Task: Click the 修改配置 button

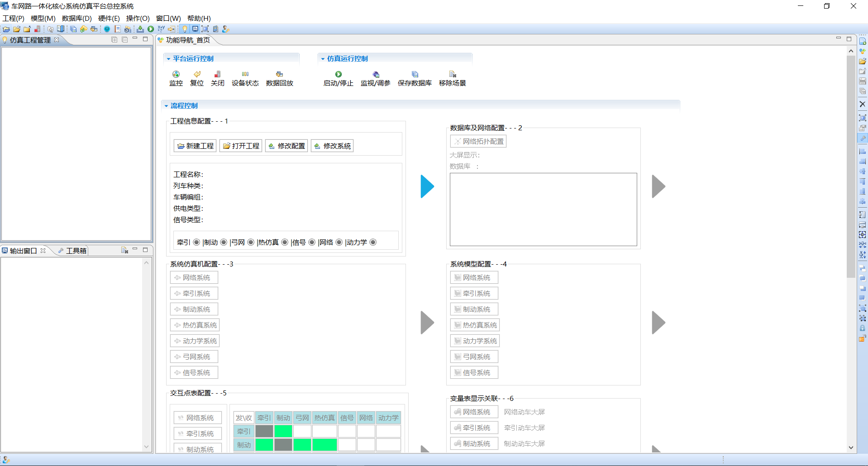Action: pos(286,146)
